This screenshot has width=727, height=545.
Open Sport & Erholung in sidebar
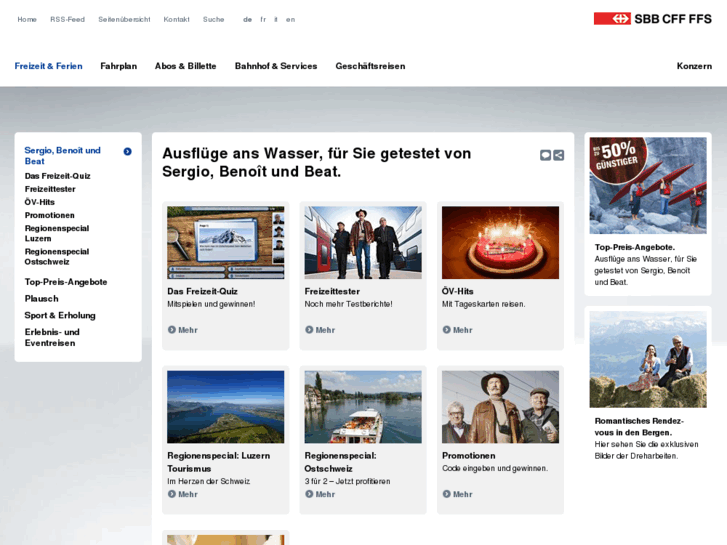60,315
